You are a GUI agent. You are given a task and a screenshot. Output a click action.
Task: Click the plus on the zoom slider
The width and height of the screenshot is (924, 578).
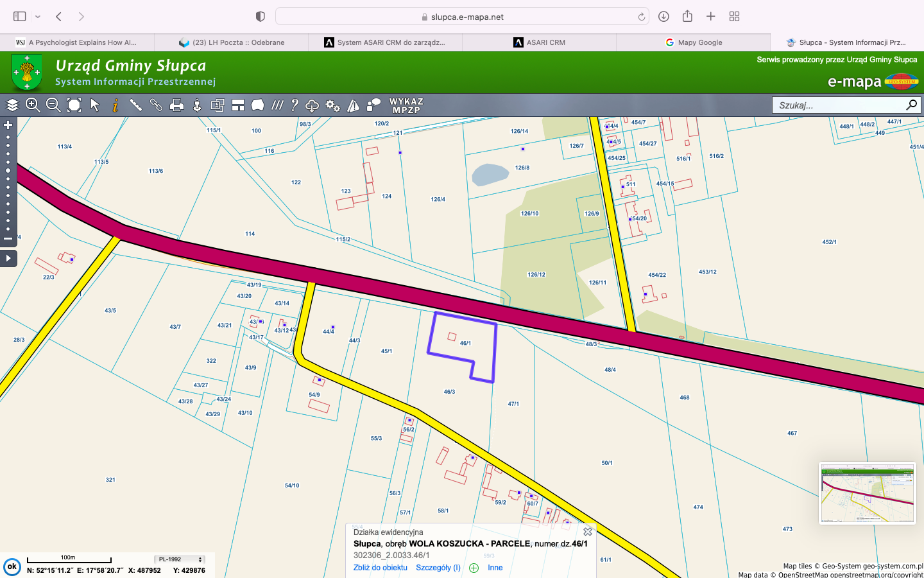pyautogui.click(x=8, y=125)
